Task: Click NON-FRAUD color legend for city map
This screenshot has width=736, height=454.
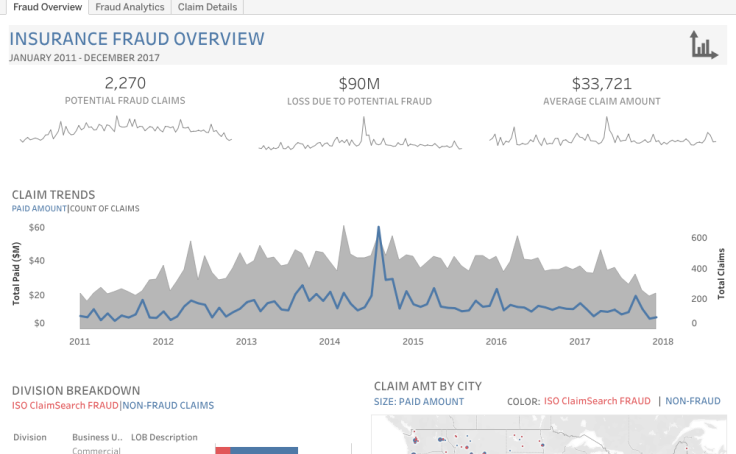Action: 693,401
